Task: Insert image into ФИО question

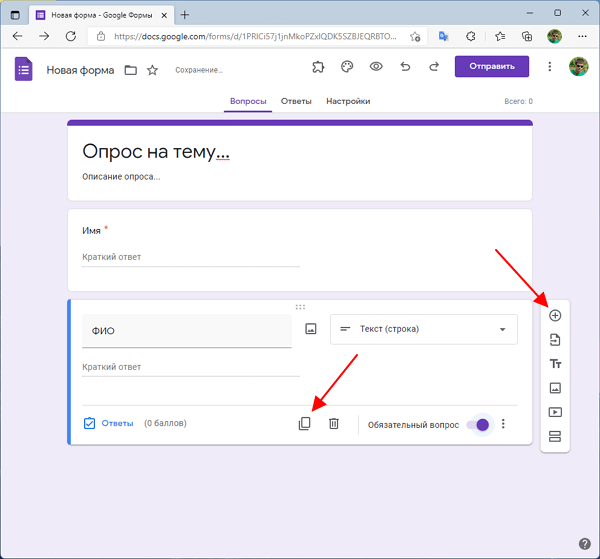Action: point(311,329)
